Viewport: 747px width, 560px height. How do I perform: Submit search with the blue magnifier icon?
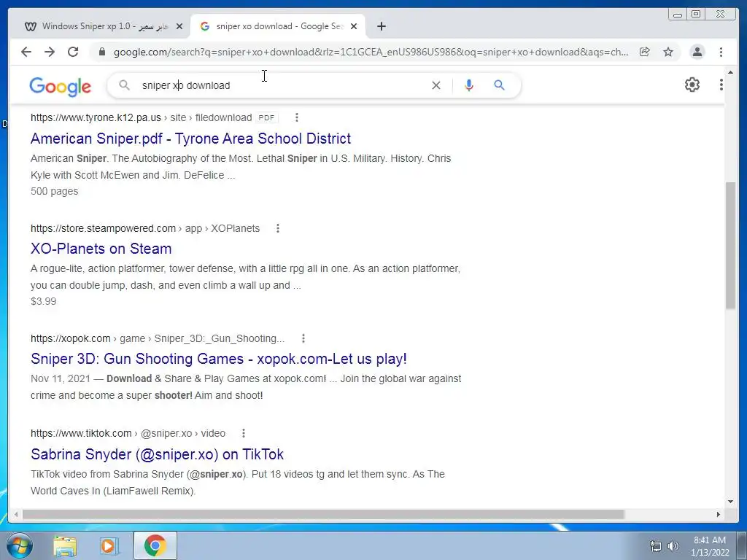499,85
